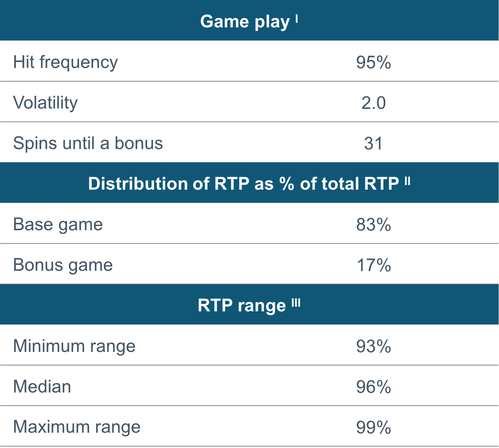This screenshot has width=499, height=448.
Task: Select the "Hit frequency" row label
Action: pos(65,62)
